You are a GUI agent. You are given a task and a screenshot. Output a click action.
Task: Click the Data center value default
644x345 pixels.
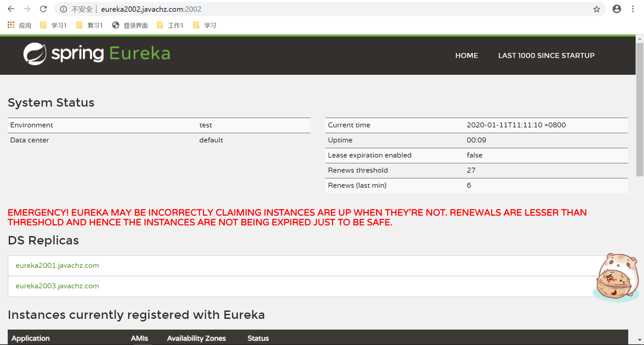point(211,140)
